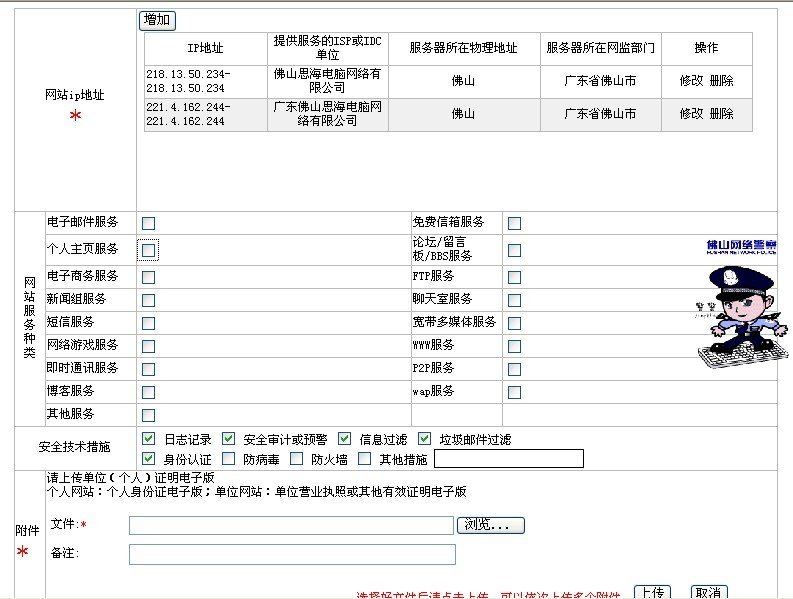Viewport: 793px width, 599px height.
Task: Check the 个人主页服务 checkbox
Action: [x=148, y=250]
